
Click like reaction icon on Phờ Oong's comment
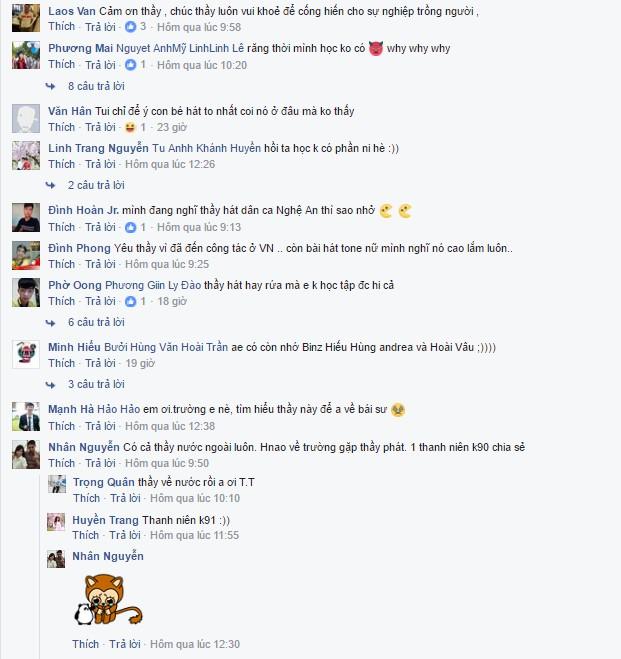tap(131, 301)
